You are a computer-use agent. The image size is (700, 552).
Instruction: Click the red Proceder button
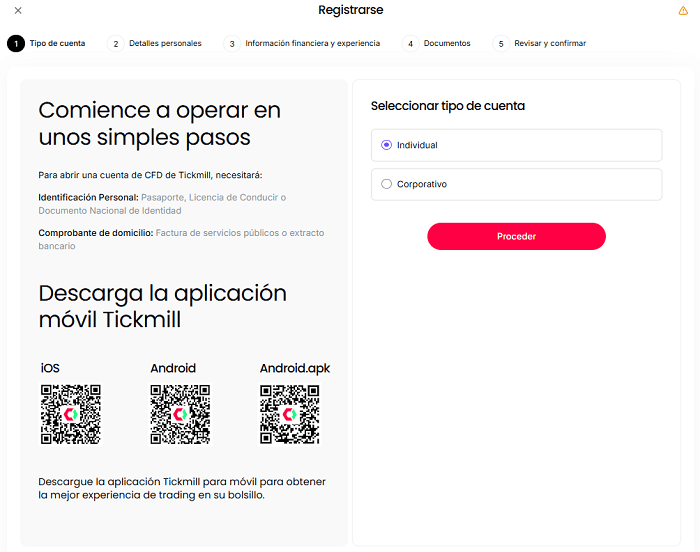(516, 236)
